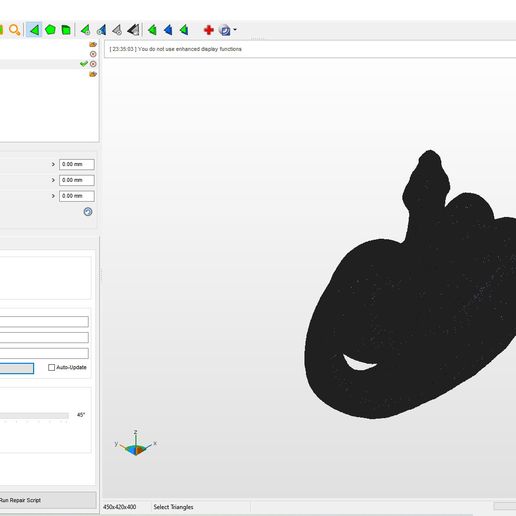Apply repair with the red cross icon
Image resolution: width=516 pixels, height=516 pixels.
tap(209, 30)
